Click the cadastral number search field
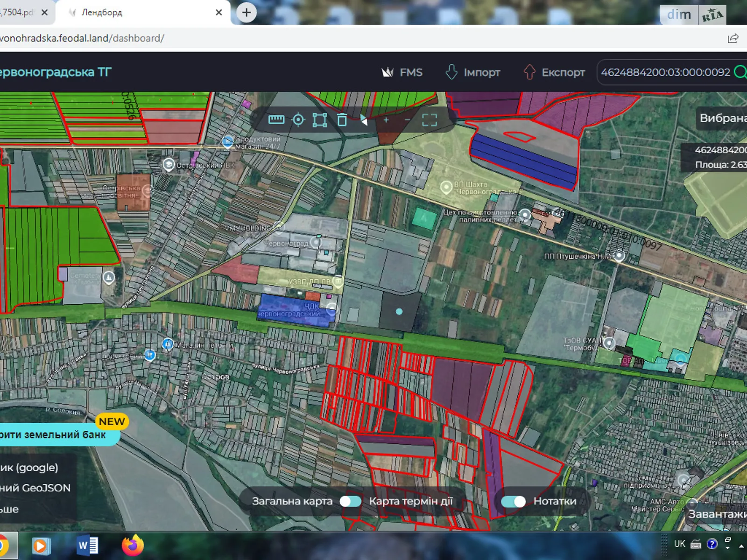The height and width of the screenshot is (560, 747). point(665,72)
